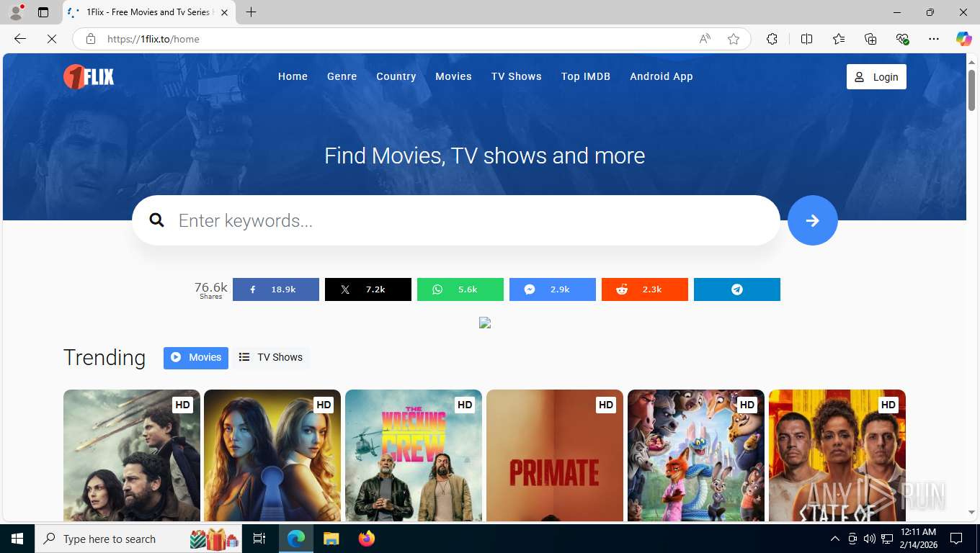Open the volume control in tray
The width and height of the screenshot is (980, 553).
click(x=870, y=539)
